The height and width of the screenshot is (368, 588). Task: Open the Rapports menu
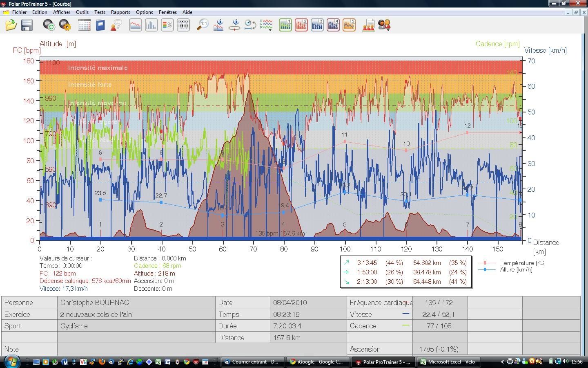tap(120, 12)
